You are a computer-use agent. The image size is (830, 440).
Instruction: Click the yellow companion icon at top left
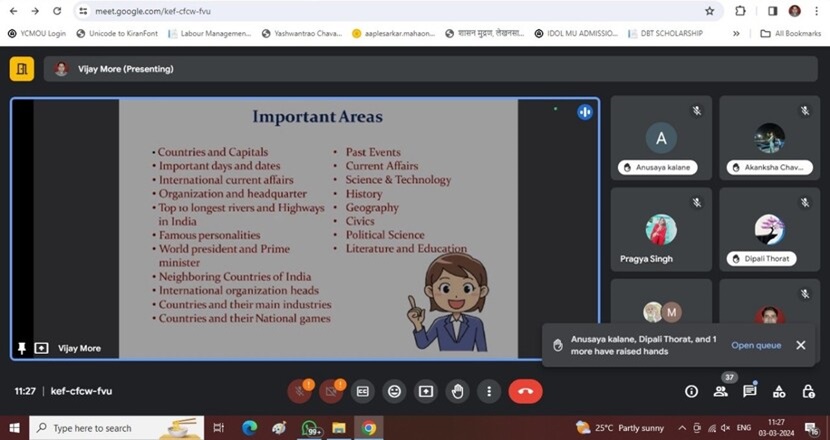(22, 69)
